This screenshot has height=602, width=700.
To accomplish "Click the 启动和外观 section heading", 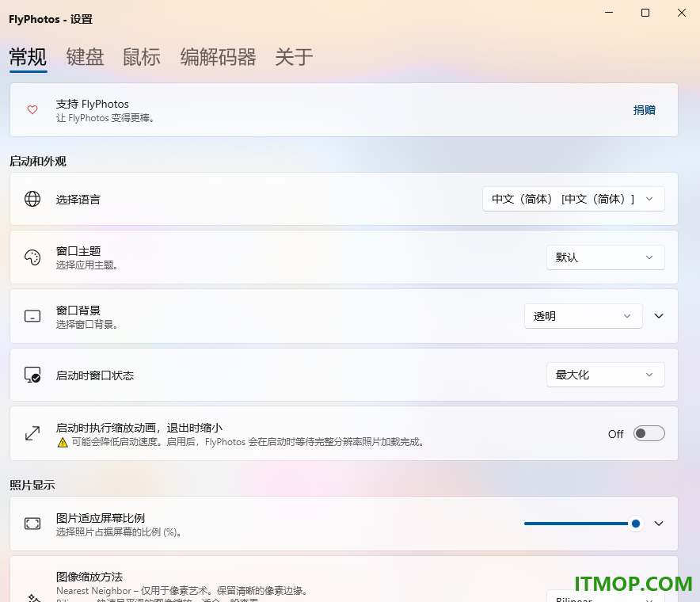I will [38, 162].
